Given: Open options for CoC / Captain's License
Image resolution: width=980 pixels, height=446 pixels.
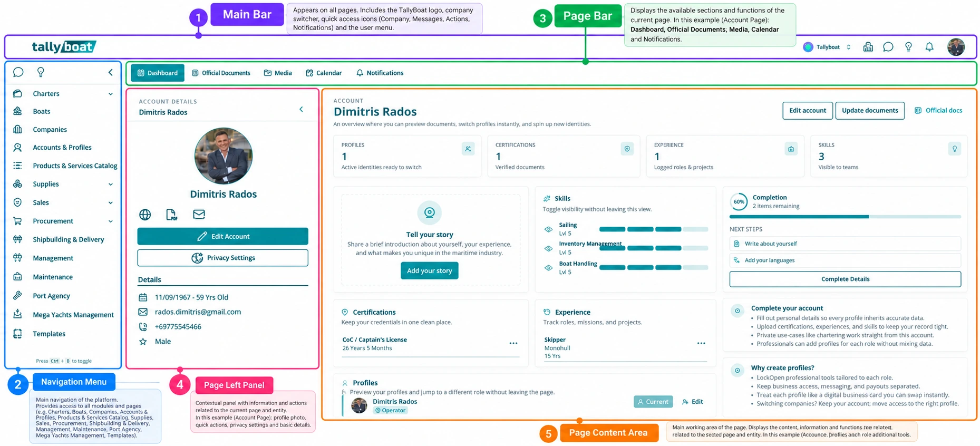Looking at the screenshot, I should 513,343.
